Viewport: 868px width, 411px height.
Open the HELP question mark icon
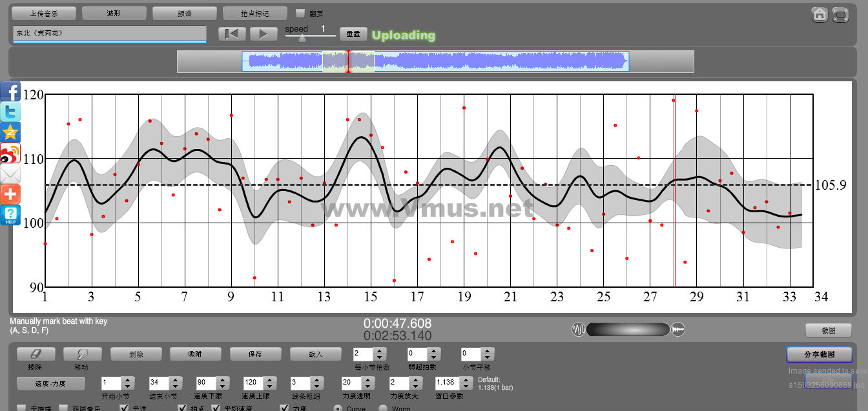[10, 215]
